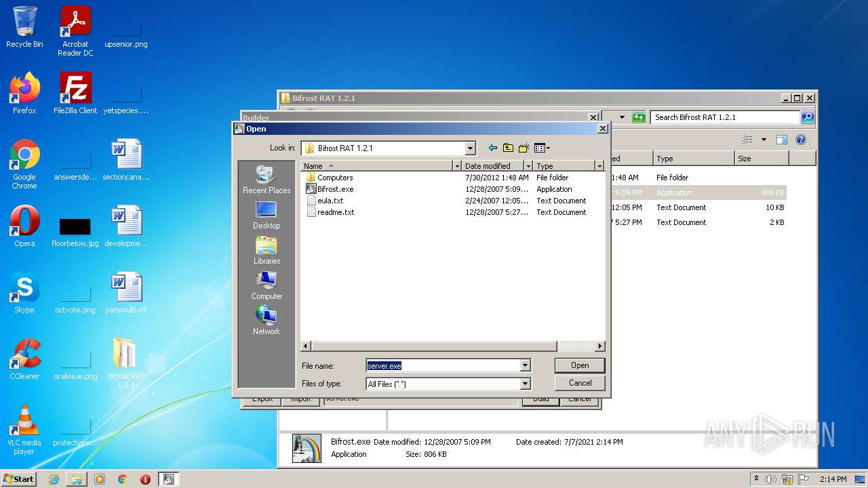This screenshot has width=868, height=488.
Task: Expand the File name combo box arrow
Action: (x=525, y=365)
